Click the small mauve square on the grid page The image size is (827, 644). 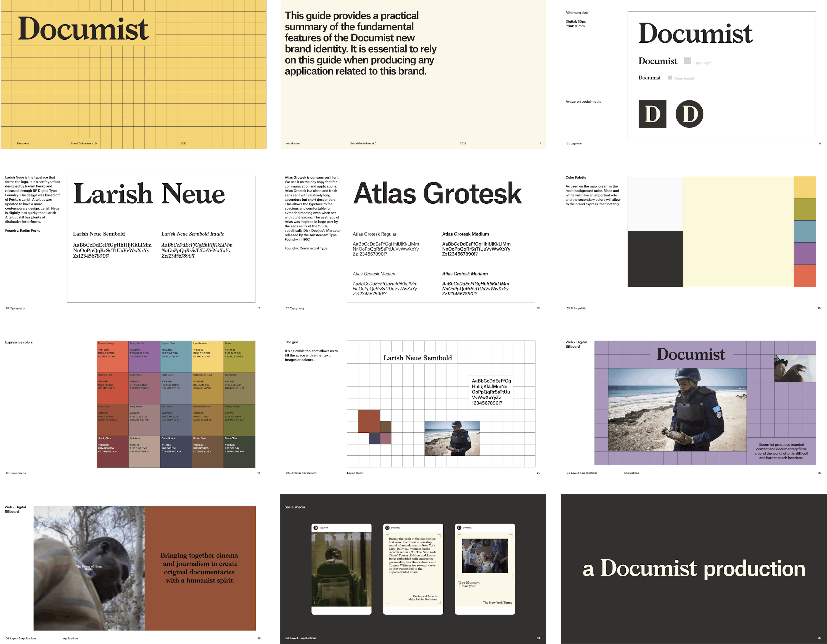pyautogui.click(x=386, y=438)
